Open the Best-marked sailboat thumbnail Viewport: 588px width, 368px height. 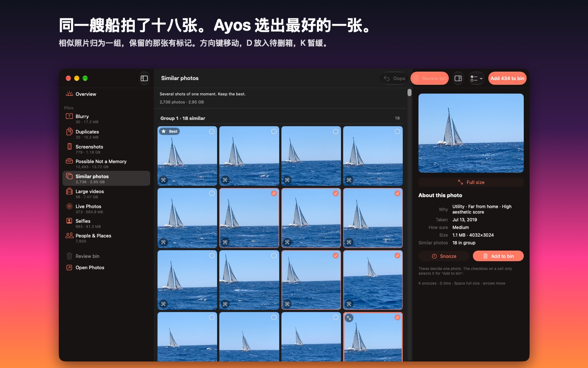187,156
